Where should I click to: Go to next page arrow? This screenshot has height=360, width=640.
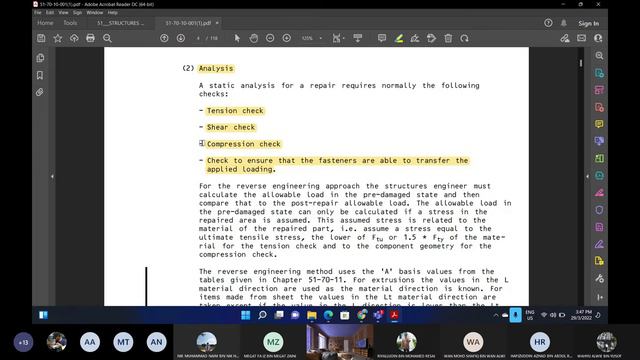point(181,38)
